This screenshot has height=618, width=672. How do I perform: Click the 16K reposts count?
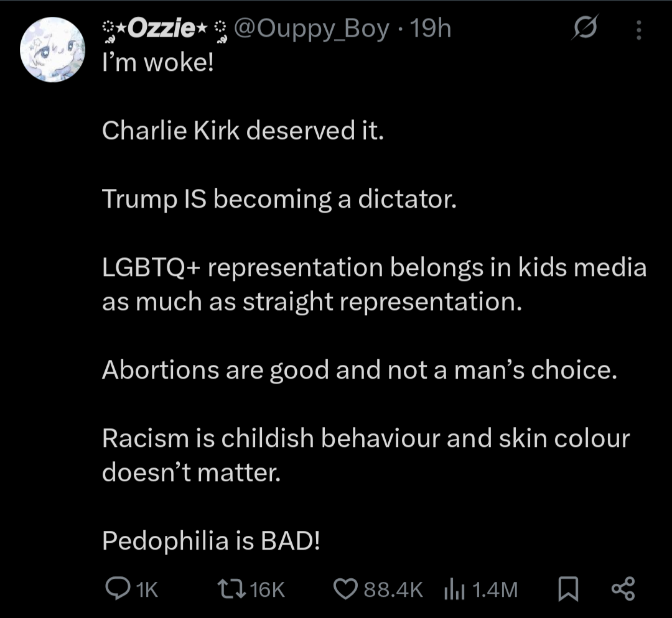tap(268, 589)
